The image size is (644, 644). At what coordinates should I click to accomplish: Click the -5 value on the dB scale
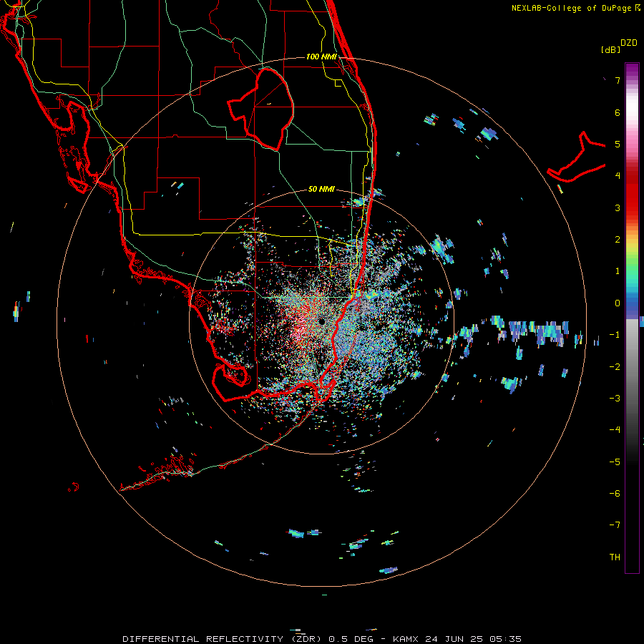coord(615,462)
